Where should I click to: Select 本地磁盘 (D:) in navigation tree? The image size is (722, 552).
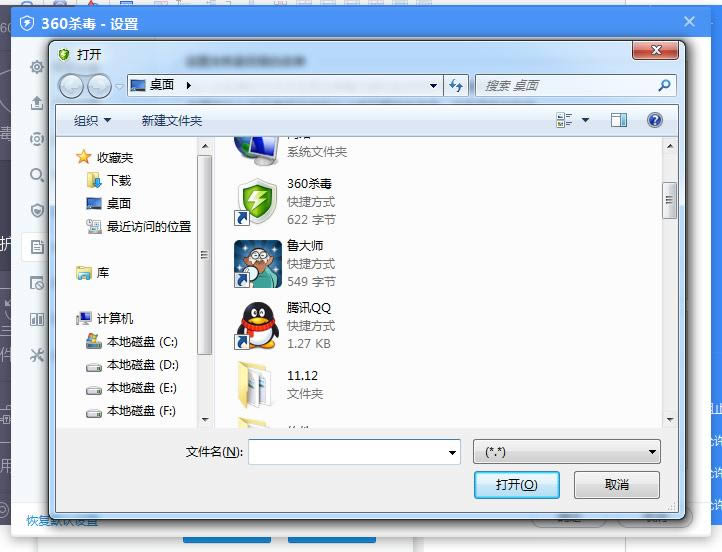[x=142, y=365]
